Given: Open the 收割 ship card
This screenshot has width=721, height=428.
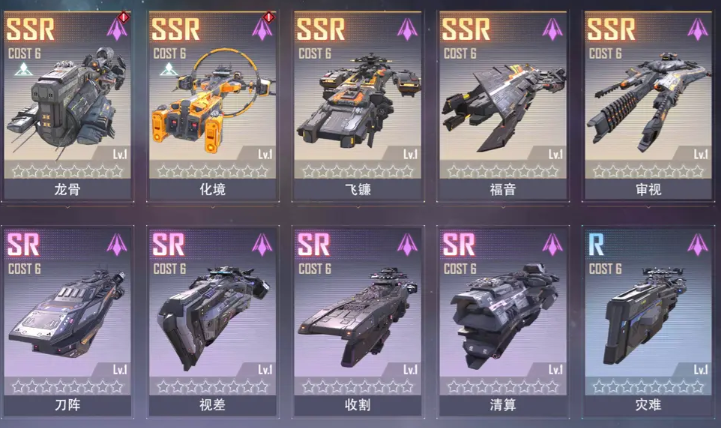Looking at the screenshot, I should (358, 321).
